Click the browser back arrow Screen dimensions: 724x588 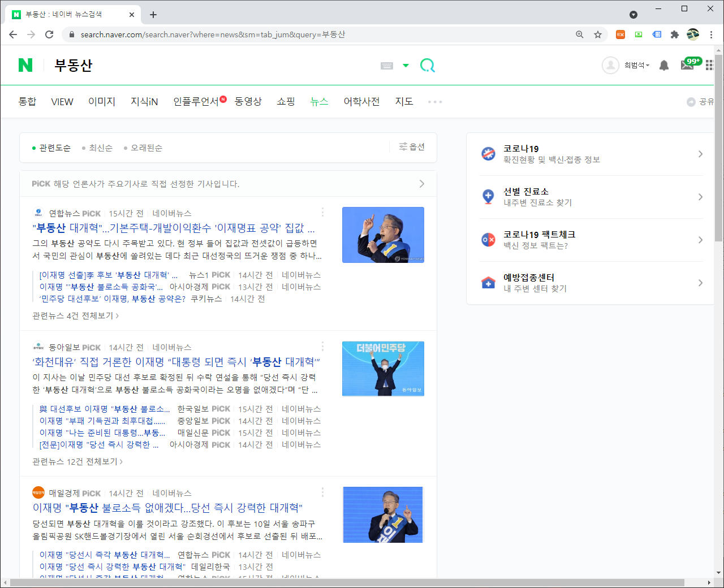[x=13, y=34]
